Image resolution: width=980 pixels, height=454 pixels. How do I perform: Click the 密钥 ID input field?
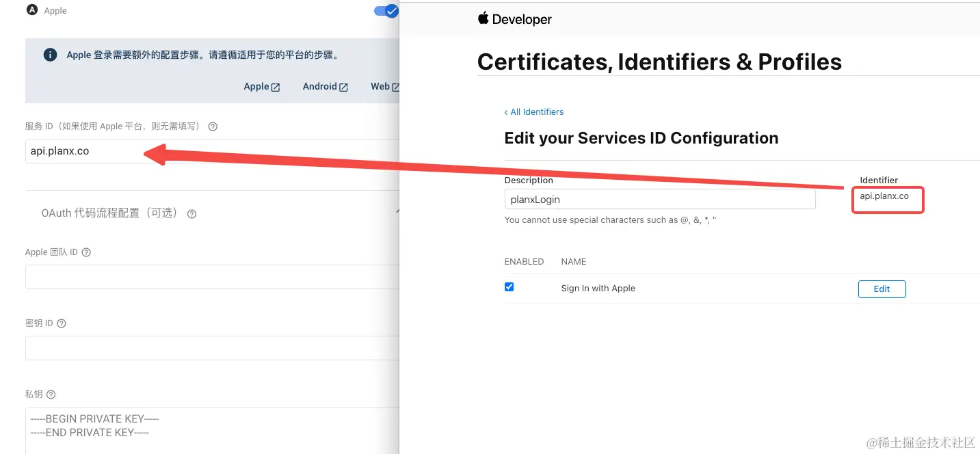(x=212, y=348)
